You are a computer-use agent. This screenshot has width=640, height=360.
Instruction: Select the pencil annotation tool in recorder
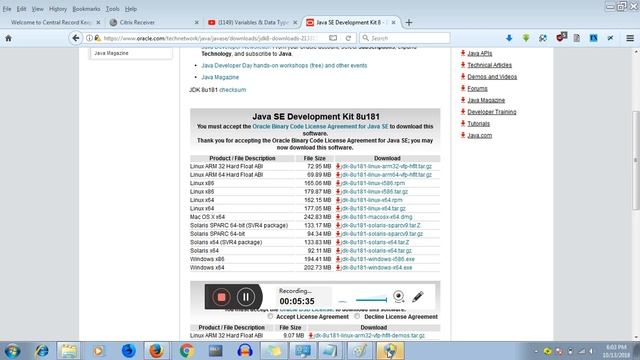tap(417, 296)
